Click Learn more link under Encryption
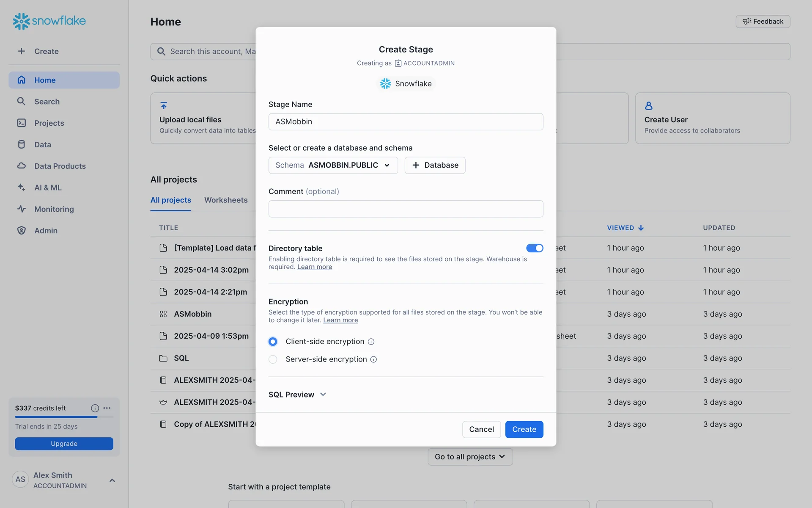 tap(340, 320)
